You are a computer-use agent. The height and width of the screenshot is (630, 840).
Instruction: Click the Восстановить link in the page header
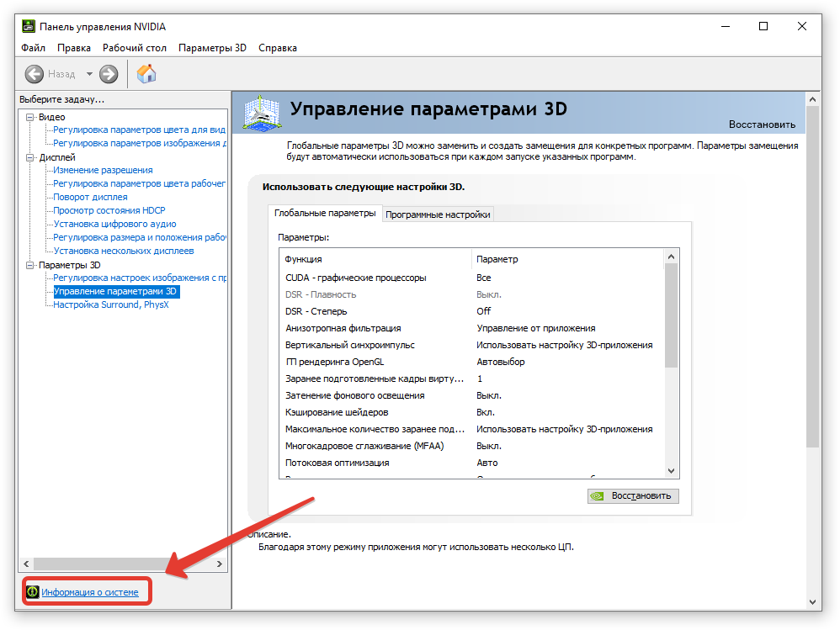click(762, 124)
